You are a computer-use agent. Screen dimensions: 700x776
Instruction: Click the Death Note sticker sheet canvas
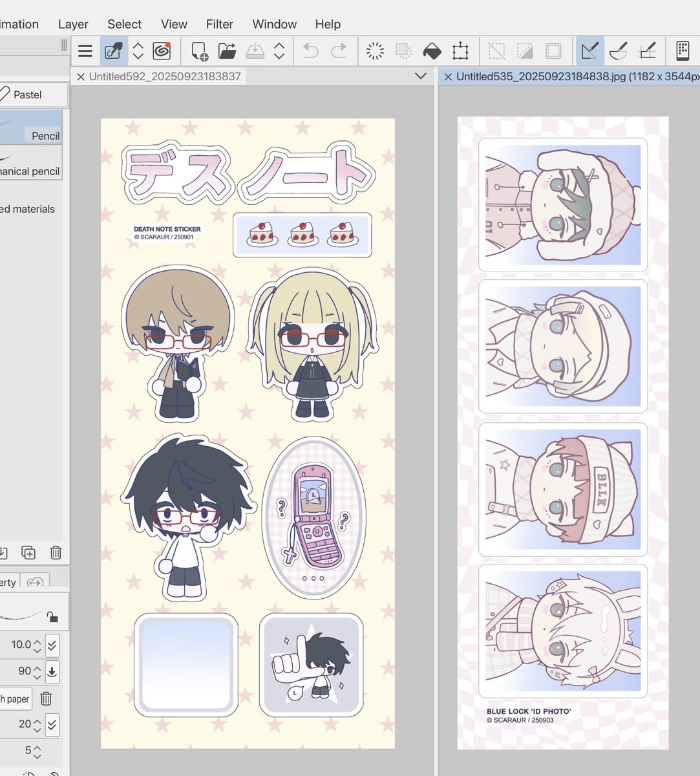click(x=248, y=433)
